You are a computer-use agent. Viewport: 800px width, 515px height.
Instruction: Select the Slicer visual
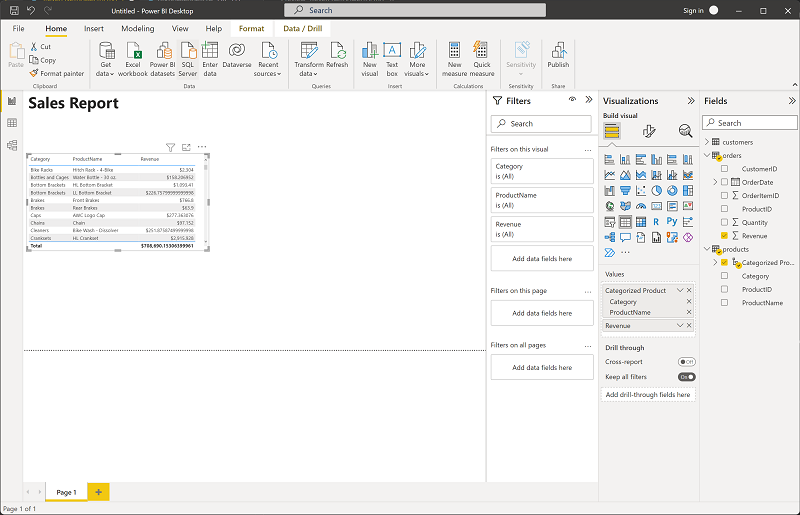(610, 222)
